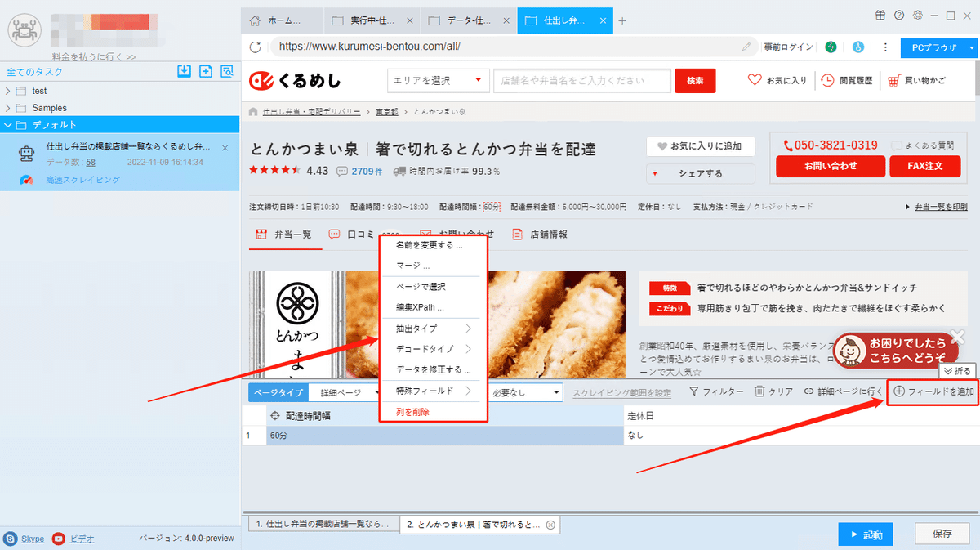The width and height of the screenshot is (980, 550).
Task: Click the speedometer high-speed scraping icon
Action: 26,180
